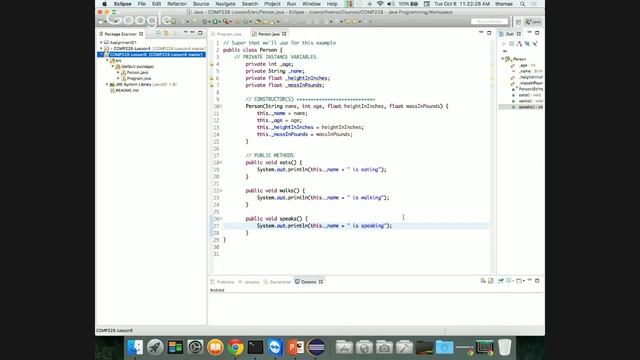Fold the constructor on line 10
The width and height of the screenshot is (640, 360).
[221, 106]
